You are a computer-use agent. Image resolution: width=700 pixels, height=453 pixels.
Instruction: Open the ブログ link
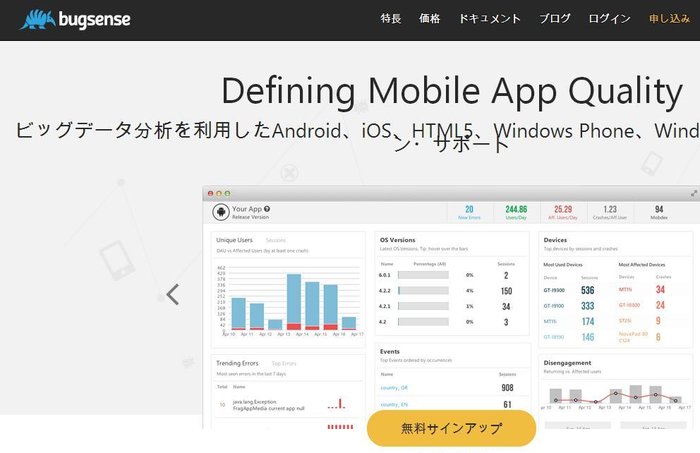coord(555,19)
